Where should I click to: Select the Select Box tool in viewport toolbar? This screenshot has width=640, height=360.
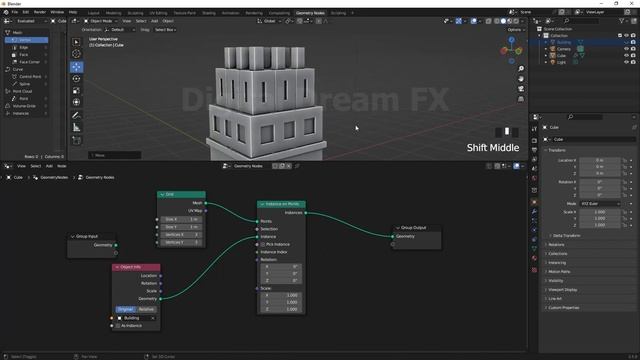76,42
